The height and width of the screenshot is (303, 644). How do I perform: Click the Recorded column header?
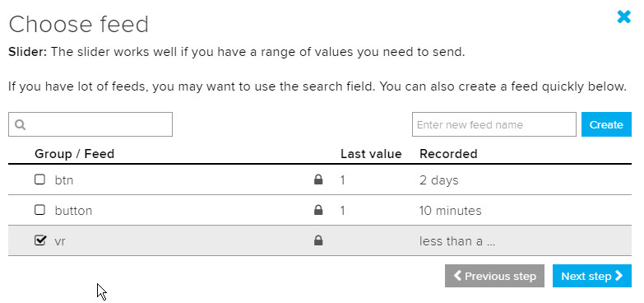[448, 154]
